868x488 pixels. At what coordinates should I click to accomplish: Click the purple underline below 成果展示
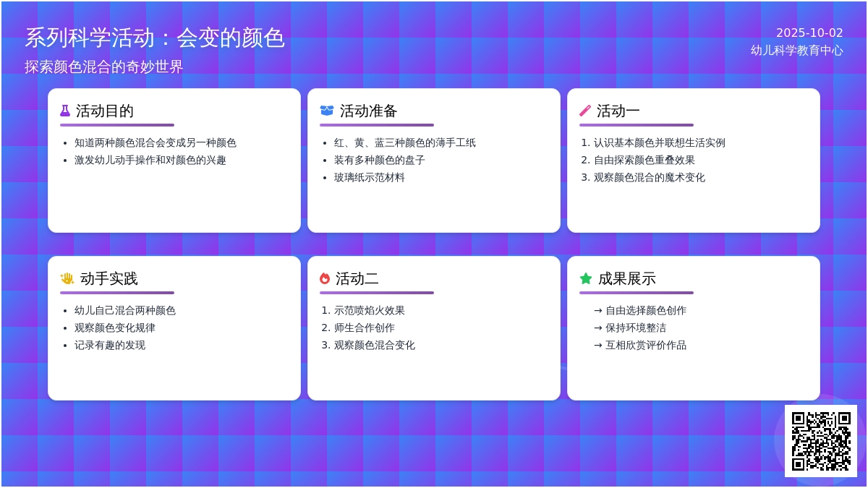(x=637, y=293)
